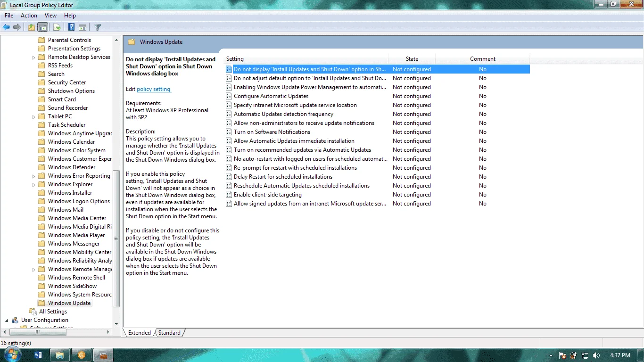Screen dimensions: 644x362
Task: Select the Shutdown Options tree folder
Action: [x=71, y=91]
